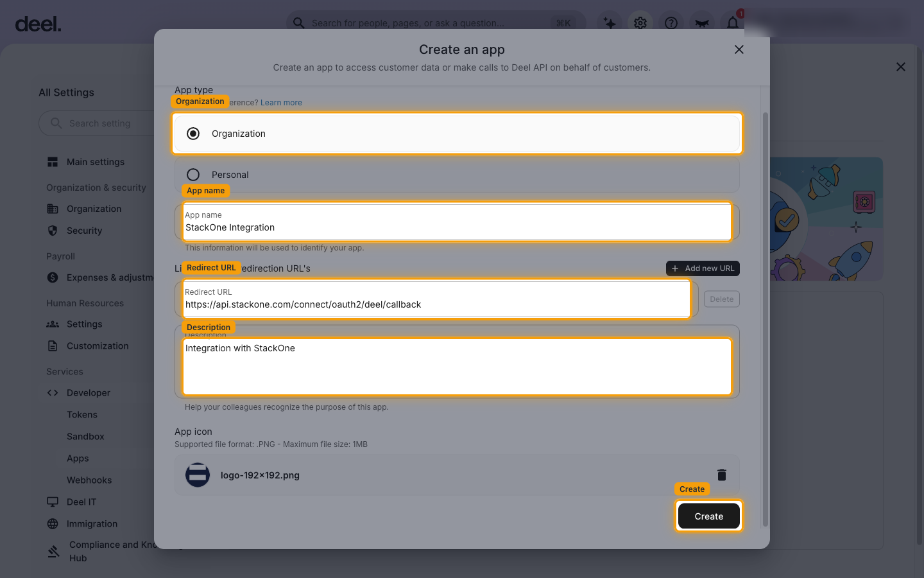Screen dimensions: 924x578
Task: Click the bat-shaped icon in header
Action: [x=702, y=23]
